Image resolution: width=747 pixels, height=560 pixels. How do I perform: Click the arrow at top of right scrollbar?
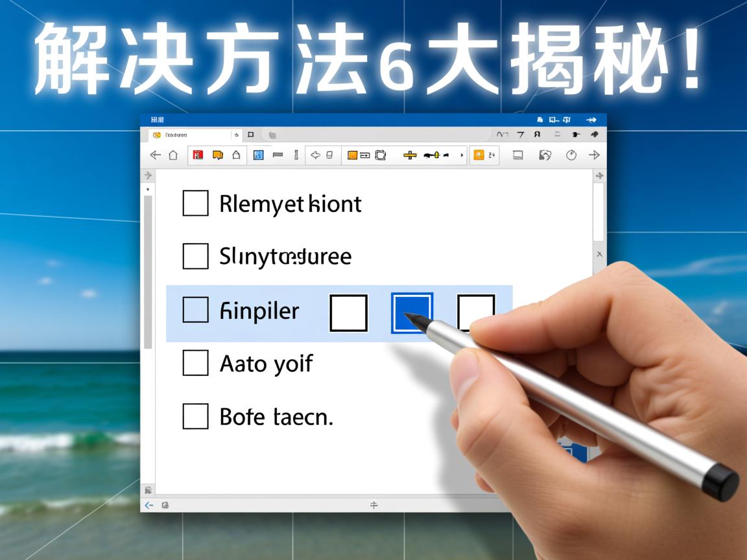pyautogui.click(x=599, y=176)
